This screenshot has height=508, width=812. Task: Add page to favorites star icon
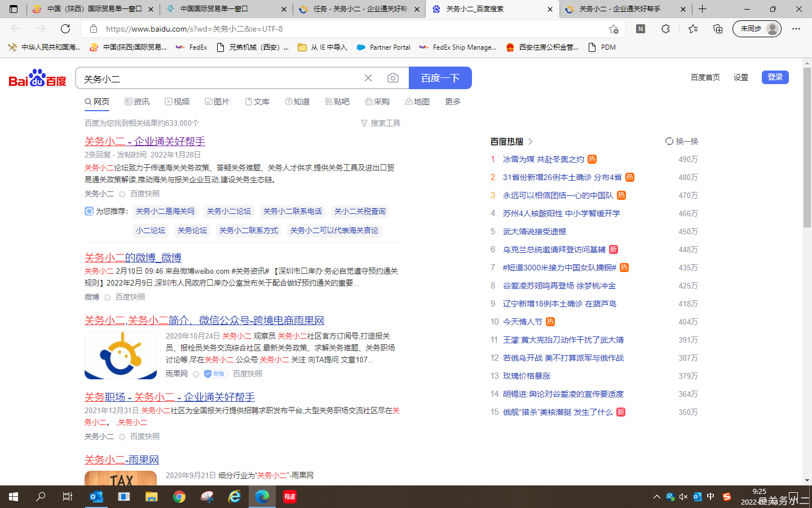[x=614, y=29]
